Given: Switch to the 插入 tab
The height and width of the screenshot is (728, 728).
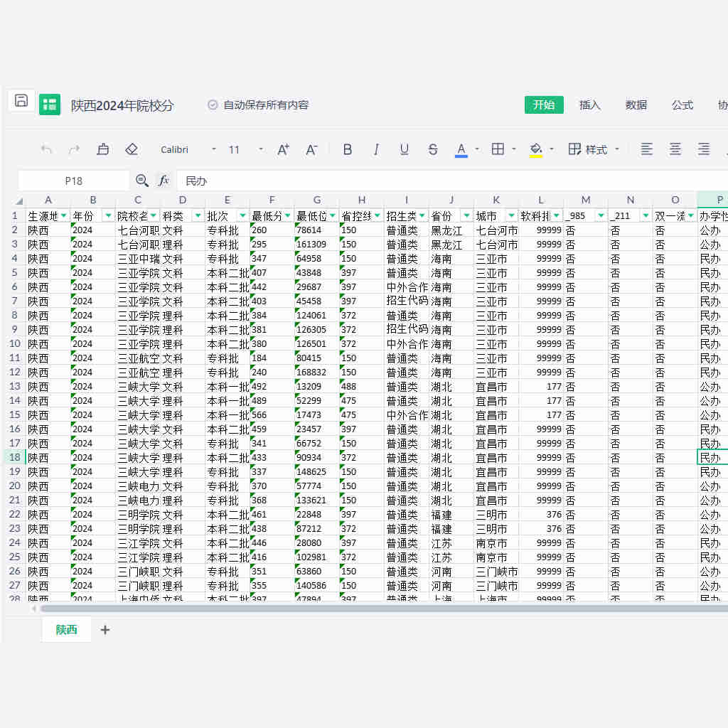Looking at the screenshot, I should [x=589, y=105].
